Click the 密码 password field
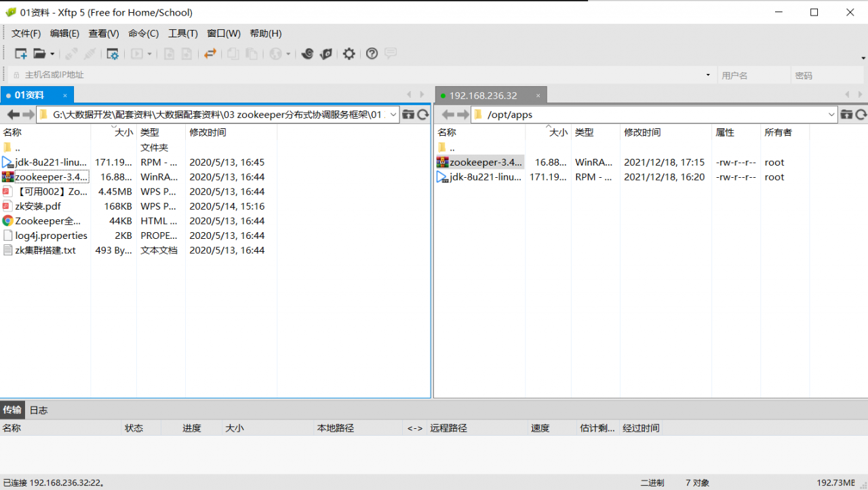 pos(829,75)
